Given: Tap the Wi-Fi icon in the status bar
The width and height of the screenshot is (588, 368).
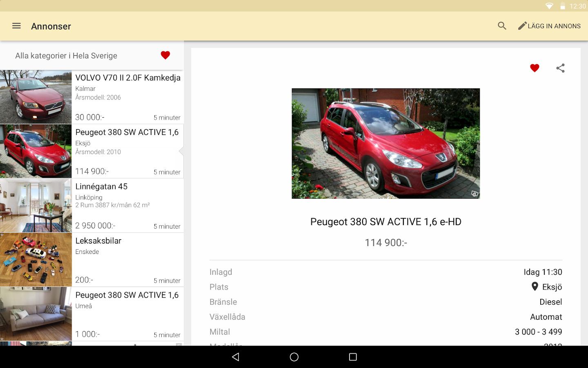Looking at the screenshot, I should 549,6.
